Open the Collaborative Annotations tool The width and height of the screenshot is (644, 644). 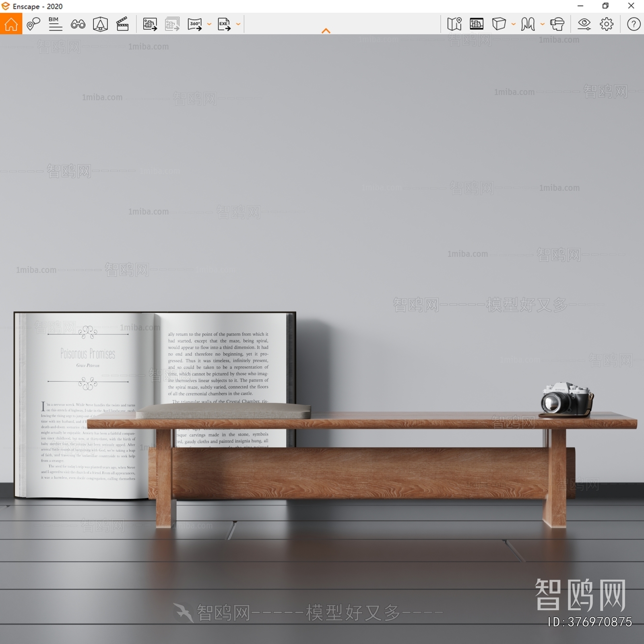(33, 24)
